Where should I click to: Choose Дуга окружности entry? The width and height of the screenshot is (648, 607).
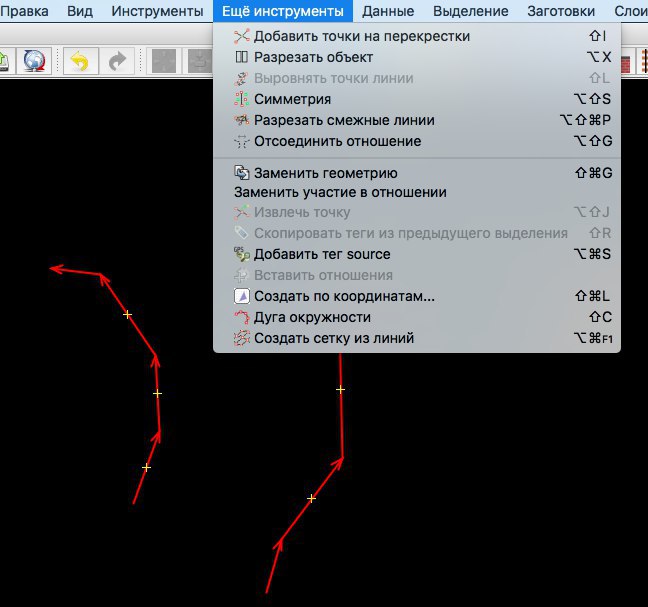coord(417,317)
